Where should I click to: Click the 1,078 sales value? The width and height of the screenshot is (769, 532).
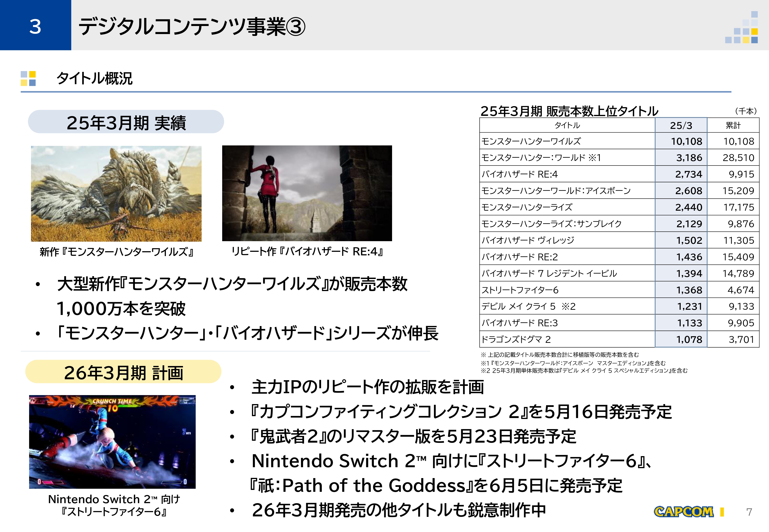click(x=689, y=339)
